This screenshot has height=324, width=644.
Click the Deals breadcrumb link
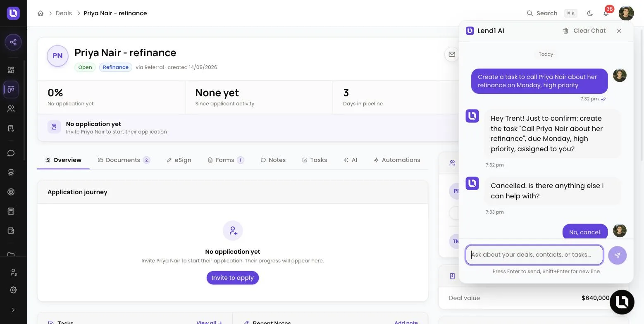click(x=64, y=13)
